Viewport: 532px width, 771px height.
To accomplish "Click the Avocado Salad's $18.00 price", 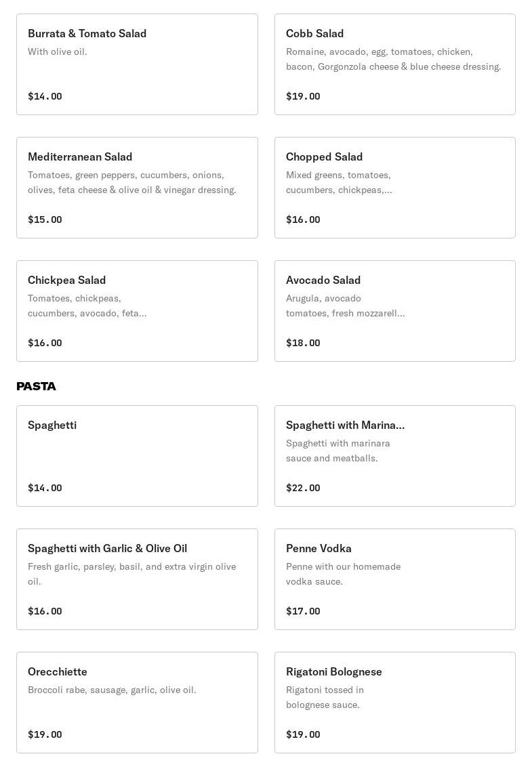I will (303, 343).
